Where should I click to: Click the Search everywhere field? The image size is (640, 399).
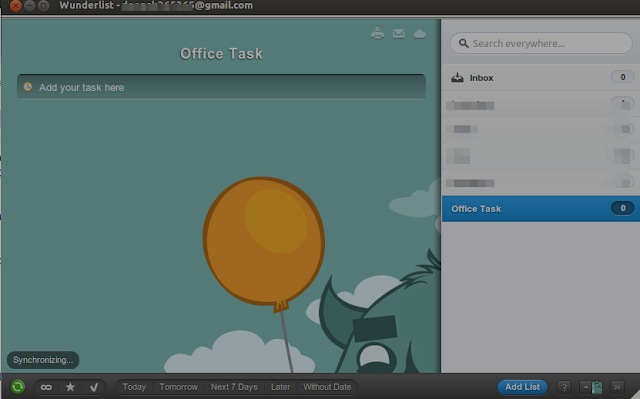click(x=541, y=43)
